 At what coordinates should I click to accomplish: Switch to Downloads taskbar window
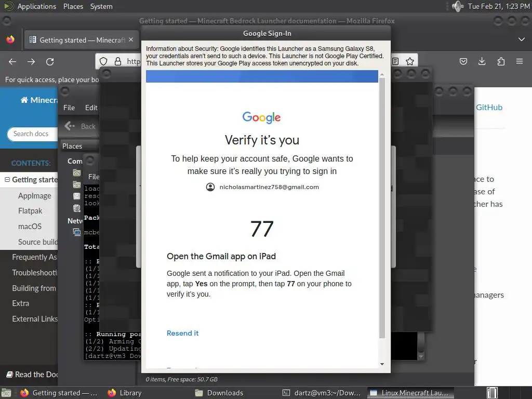(x=219, y=393)
